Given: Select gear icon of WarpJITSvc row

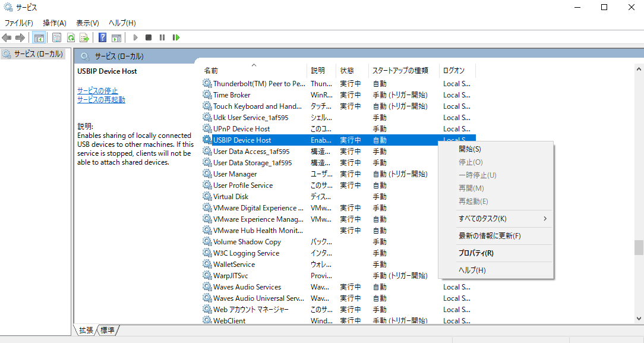Looking at the screenshot, I should (x=207, y=276).
